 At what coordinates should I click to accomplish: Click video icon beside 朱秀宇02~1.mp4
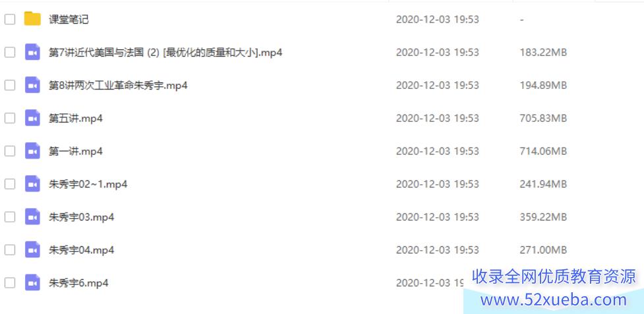32,184
